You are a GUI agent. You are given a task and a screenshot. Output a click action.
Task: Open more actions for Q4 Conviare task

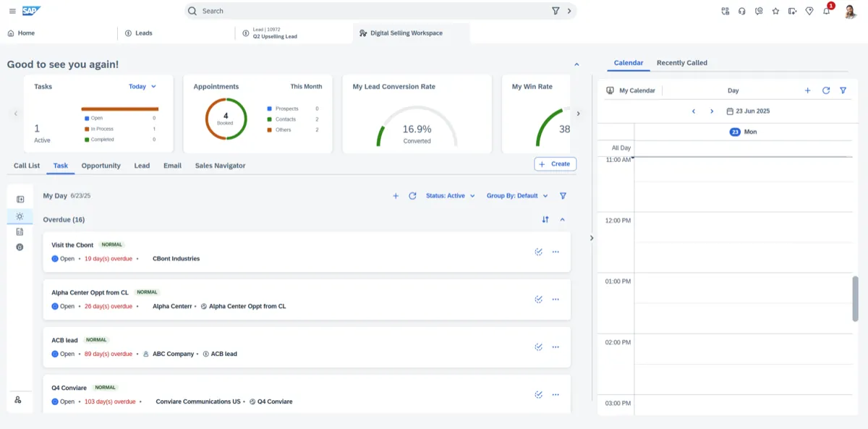coord(555,394)
